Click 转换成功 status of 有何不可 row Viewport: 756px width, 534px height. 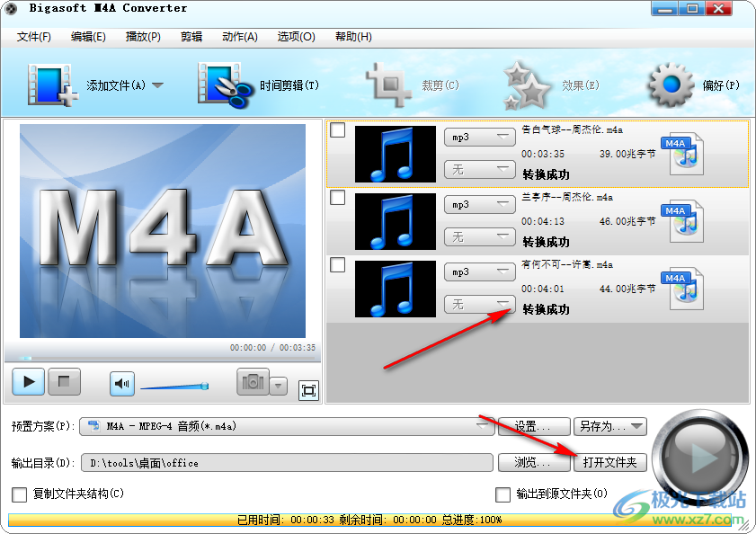pos(546,309)
